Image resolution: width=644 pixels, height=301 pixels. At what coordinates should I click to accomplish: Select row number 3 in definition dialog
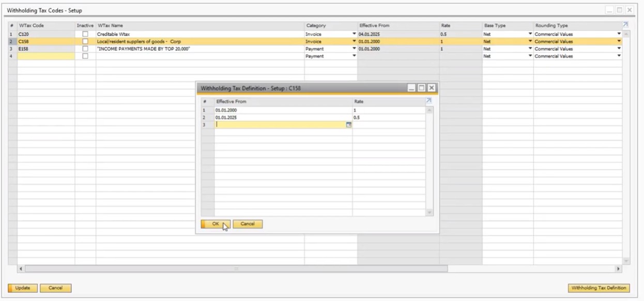207,125
